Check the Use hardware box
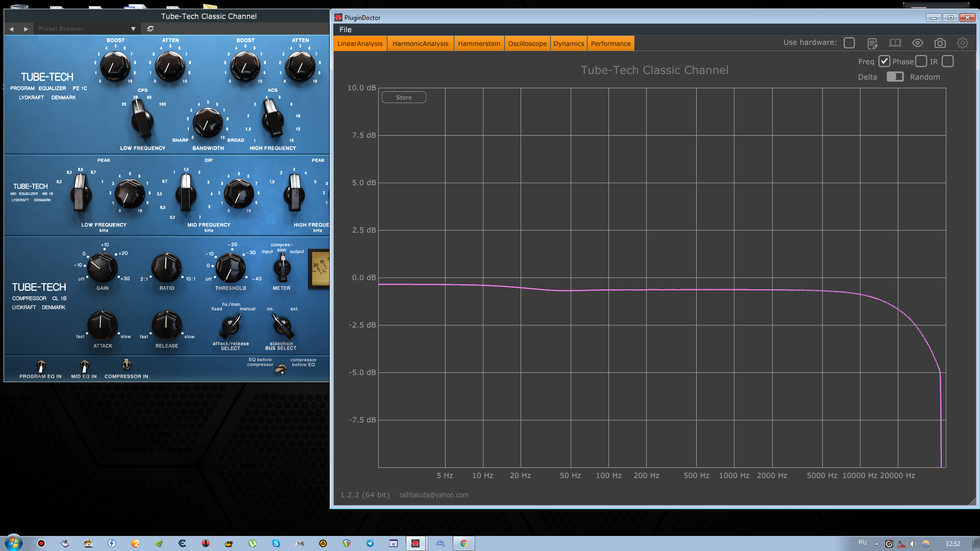980x551 pixels. (x=849, y=43)
